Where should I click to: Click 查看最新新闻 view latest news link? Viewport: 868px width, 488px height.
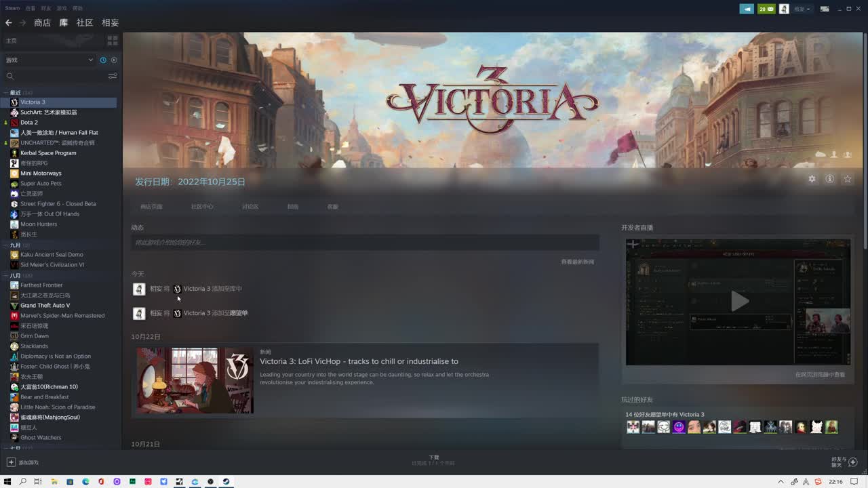coord(577,262)
